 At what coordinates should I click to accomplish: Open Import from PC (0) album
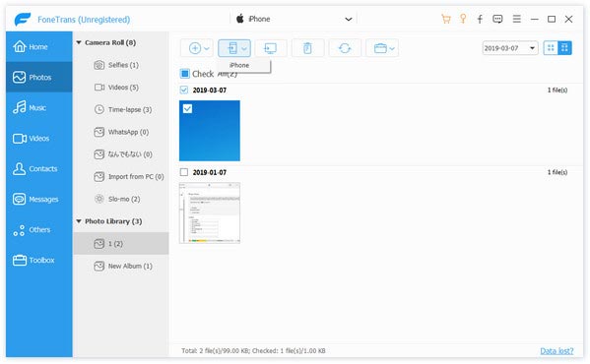[121, 176]
